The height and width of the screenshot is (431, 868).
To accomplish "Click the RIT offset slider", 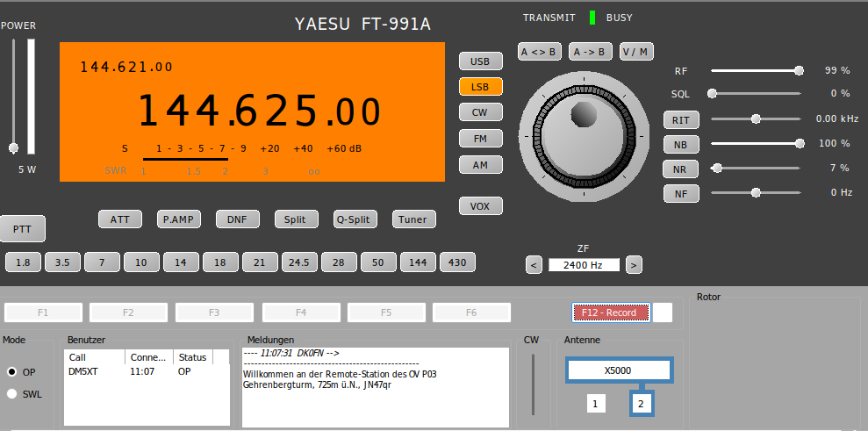I will pos(757,119).
